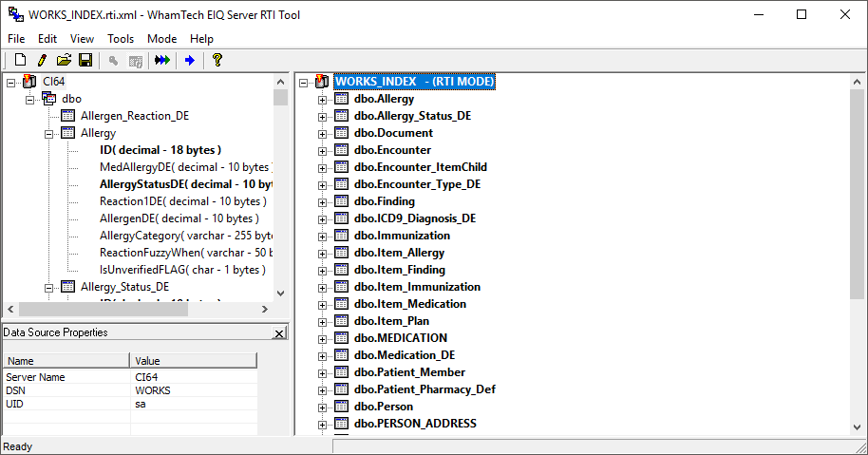Select dbo.Item_Allergy in index tree
Image resolution: width=868 pixels, height=455 pixels.
[x=399, y=253]
